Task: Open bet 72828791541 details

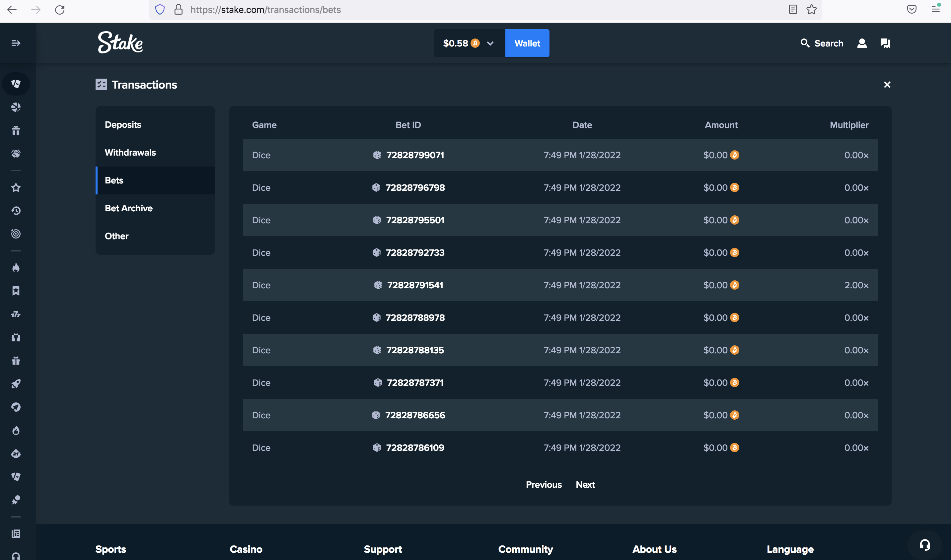Action: pyautogui.click(x=415, y=285)
